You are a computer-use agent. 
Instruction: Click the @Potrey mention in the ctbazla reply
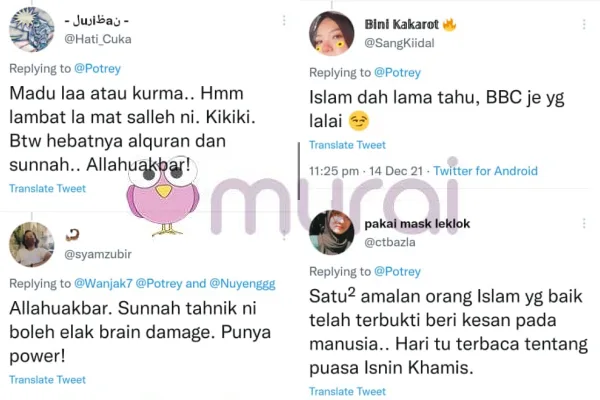398,271
